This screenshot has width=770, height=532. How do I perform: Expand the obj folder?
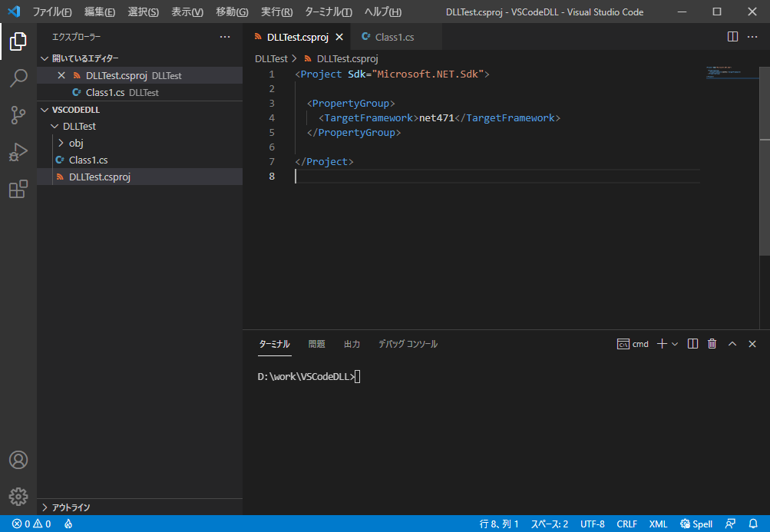pyautogui.click(x=140, y=143)
